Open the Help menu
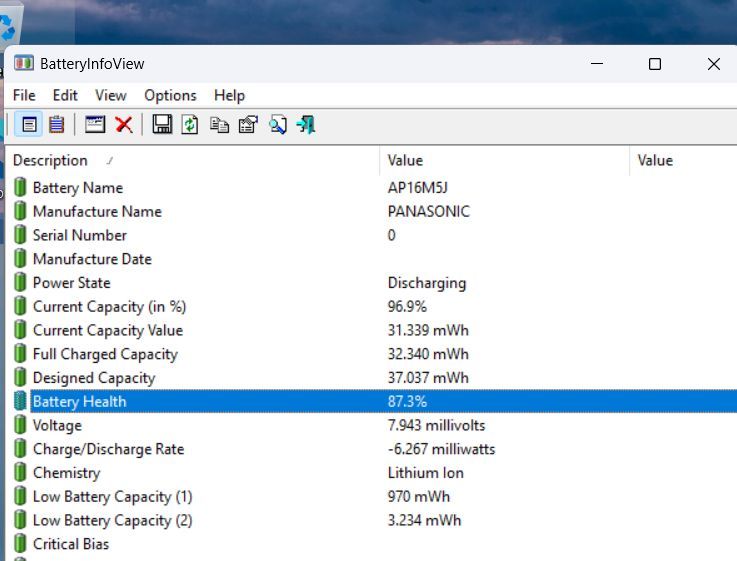This screenshot has width=737, height=561. click(x=229, y=95)
